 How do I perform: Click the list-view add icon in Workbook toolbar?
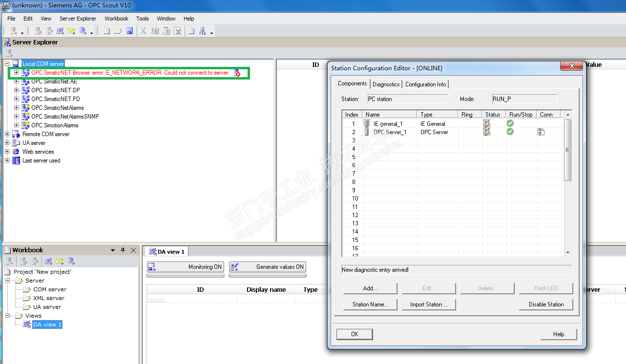pyautogui.click(x=48, y=261)
